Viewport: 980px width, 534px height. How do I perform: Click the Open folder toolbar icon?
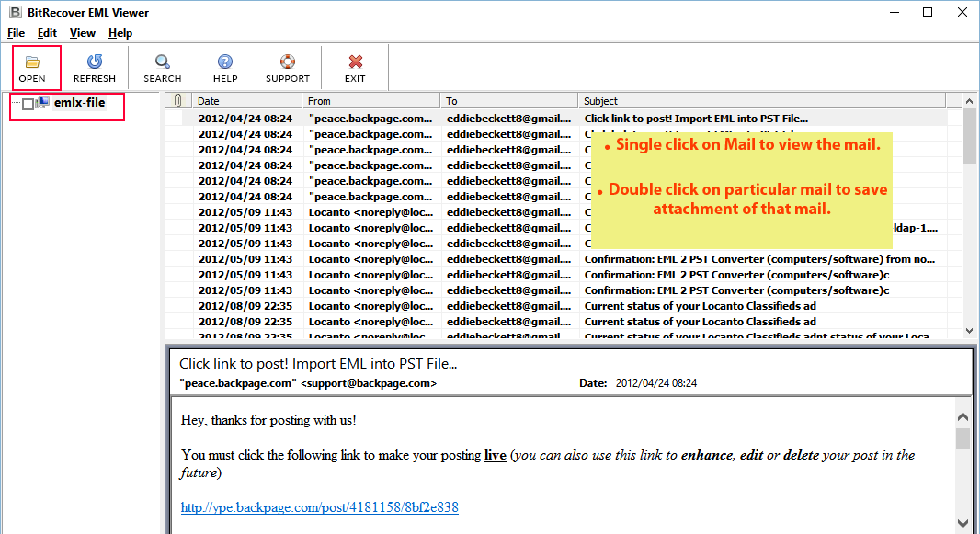tap(32, 62)
